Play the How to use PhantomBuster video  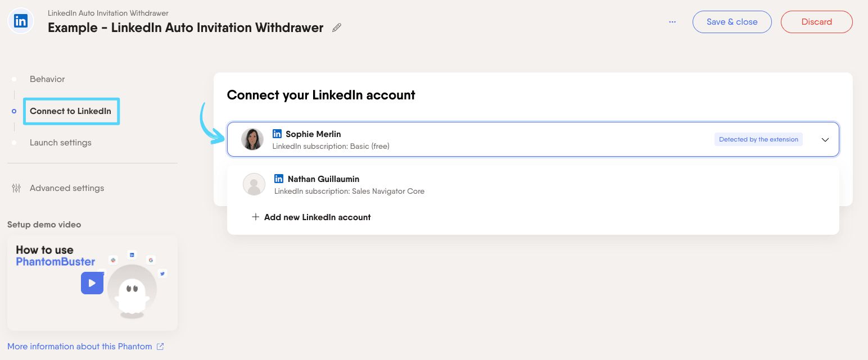tap(92, 283)
